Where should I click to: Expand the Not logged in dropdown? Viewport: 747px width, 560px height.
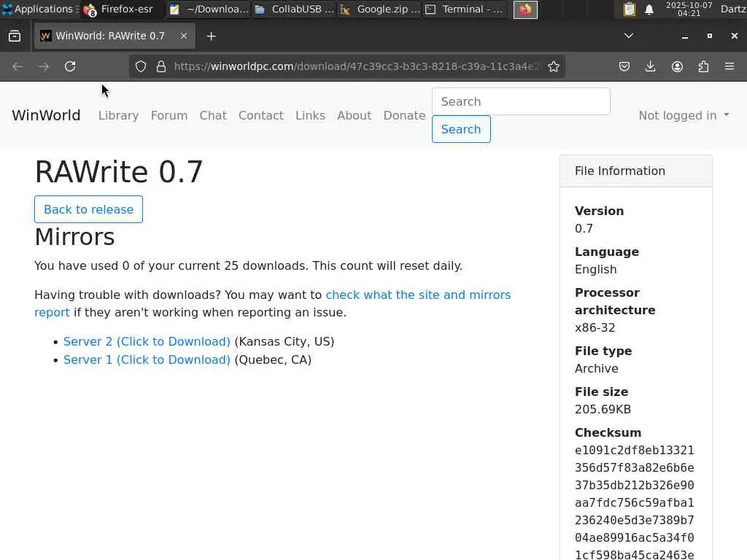pos(684,115)
